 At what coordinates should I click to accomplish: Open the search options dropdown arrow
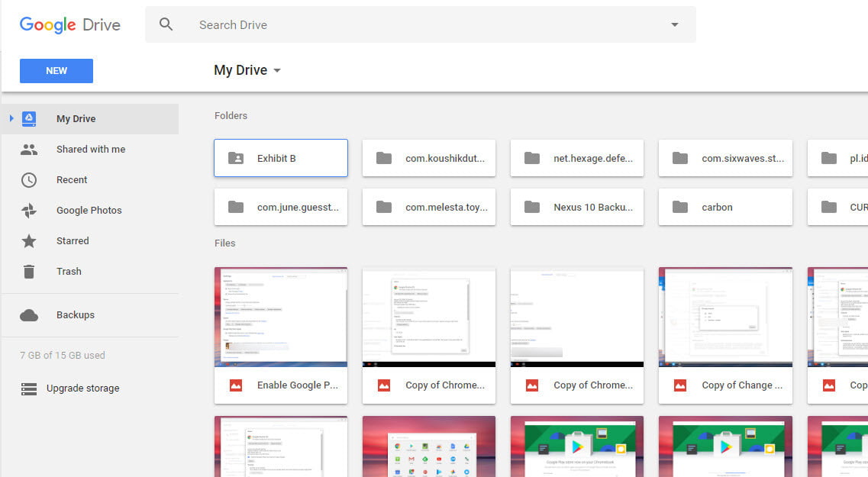tap(673, 24)
